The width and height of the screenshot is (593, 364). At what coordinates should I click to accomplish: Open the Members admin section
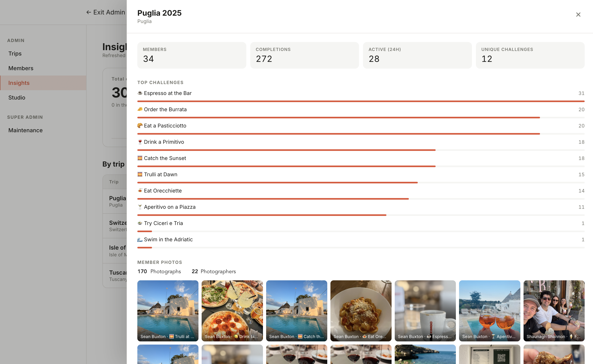pyautogui.click(x=21, y=68)
